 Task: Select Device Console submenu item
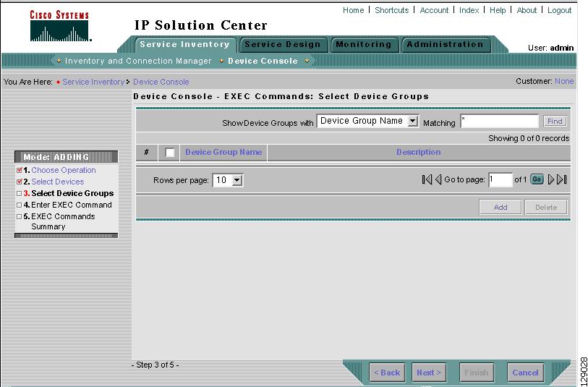263,61
